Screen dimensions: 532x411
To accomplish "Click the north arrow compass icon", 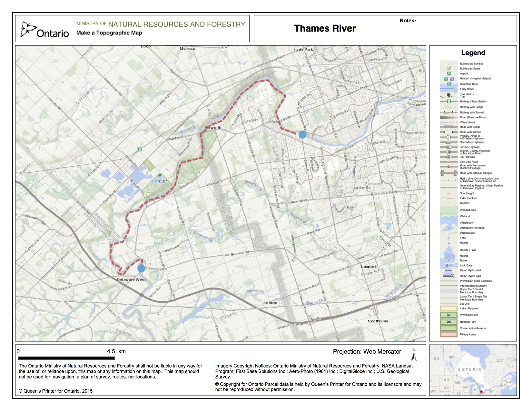I will click(414, 355).
